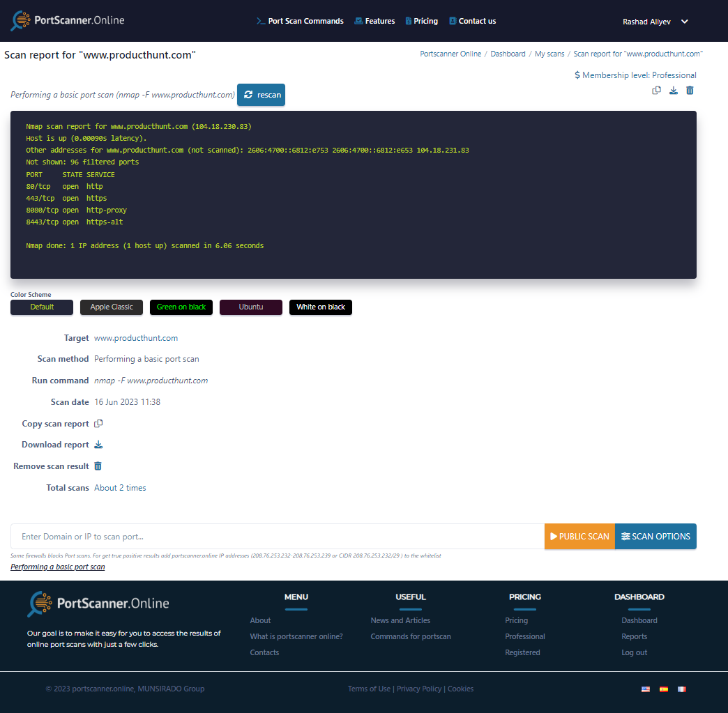Expand the Rashad Aliyev user dropdown
This screenshot has height=713, width=728.
pyautogui.click(x=655, y=22)
